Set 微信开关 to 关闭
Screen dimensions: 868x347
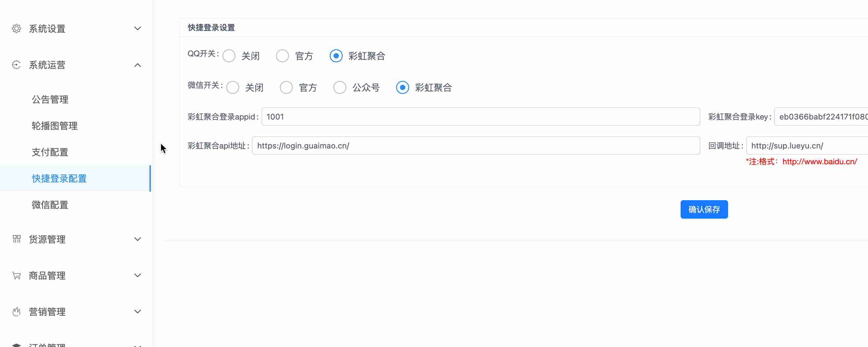(233, 88)
